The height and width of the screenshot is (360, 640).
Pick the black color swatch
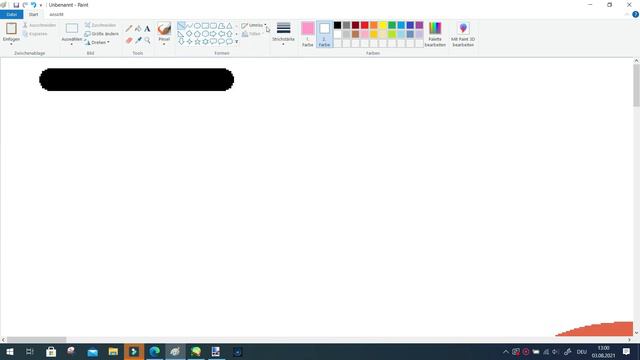pyautogui.click(x=338, y=25)
